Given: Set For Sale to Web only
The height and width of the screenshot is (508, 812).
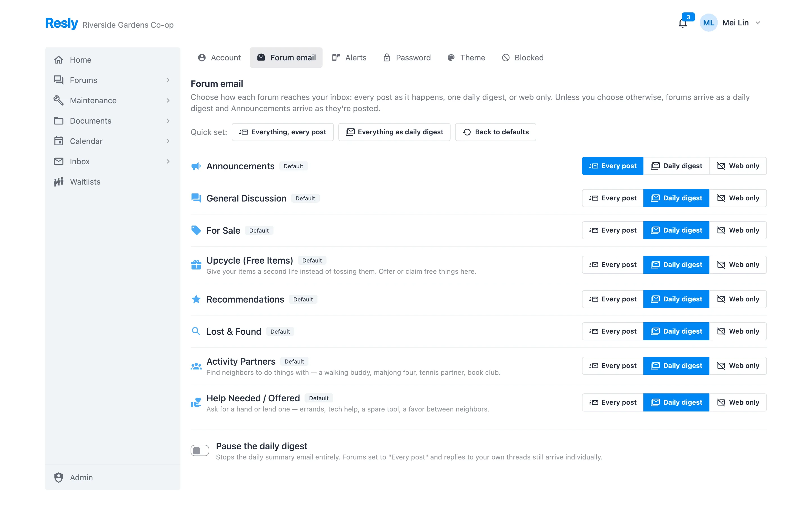Looking at the screenshot, I should (738, 231).
